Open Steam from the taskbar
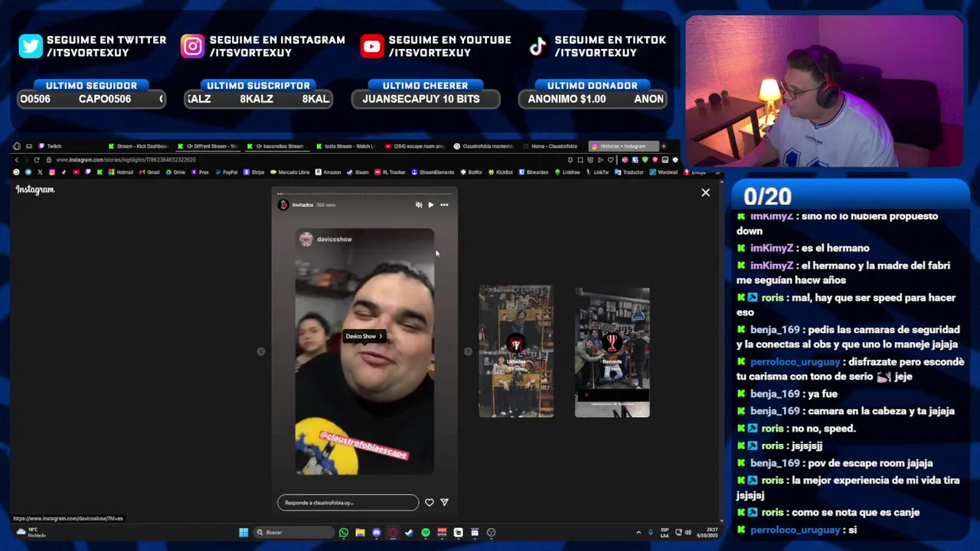Viewport: 980px width, 551px height. coord(410,532)
